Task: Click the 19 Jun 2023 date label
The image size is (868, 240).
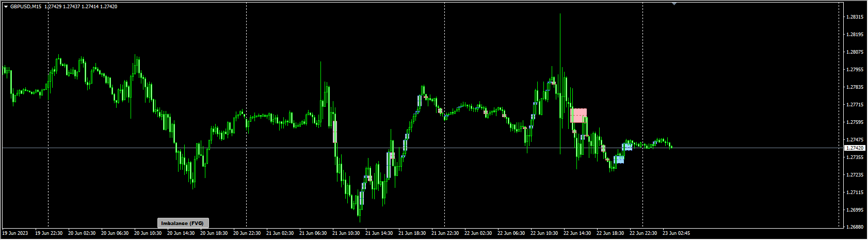Action: pos(15,233)
